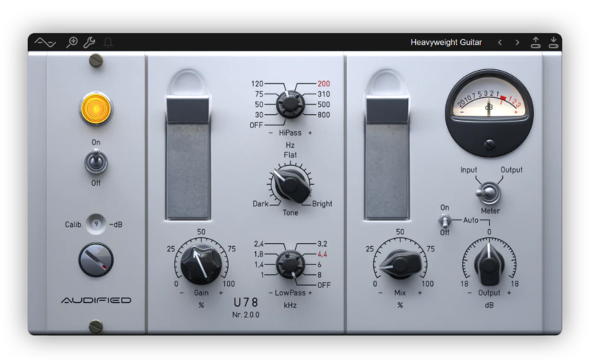Screen dimensions: 590x364
Task: Select the LowPass OFF position
Action: point(324,285)
